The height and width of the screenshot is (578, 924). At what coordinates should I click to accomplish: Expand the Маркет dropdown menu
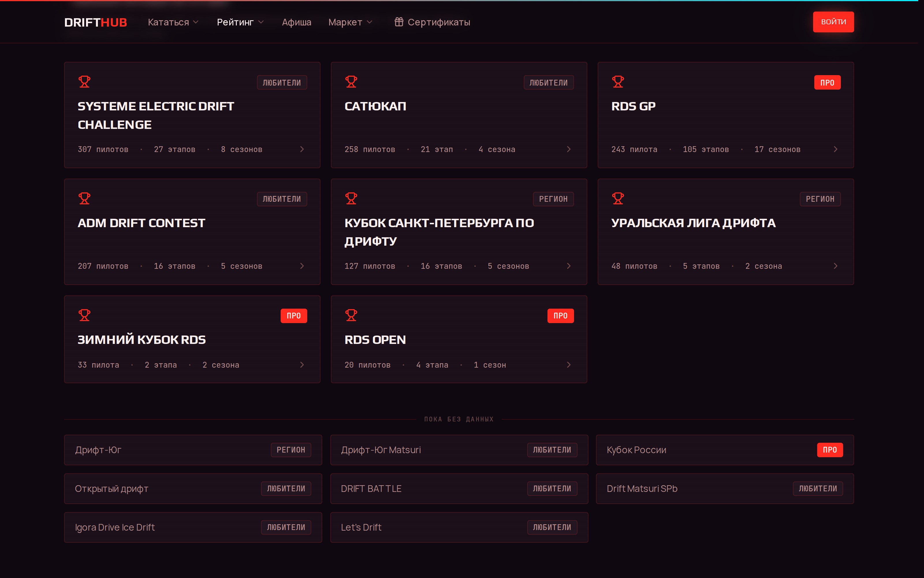pos(350,22)
